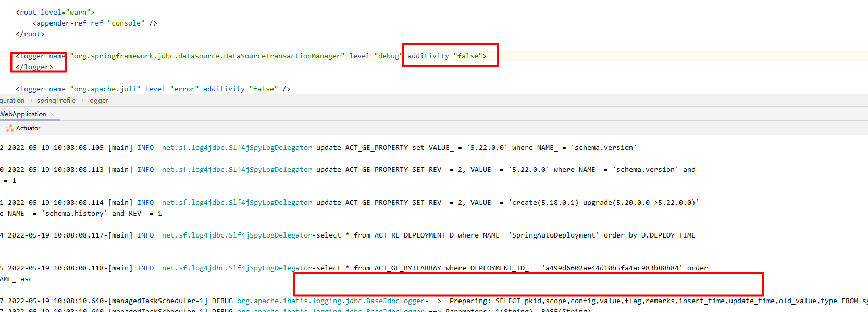Image resolution: width=868 pixels, height=312 pixels.
Task: Click the ACT_RE_DEPLOYMENT table name in the log
Action: [x=410, y=235]
